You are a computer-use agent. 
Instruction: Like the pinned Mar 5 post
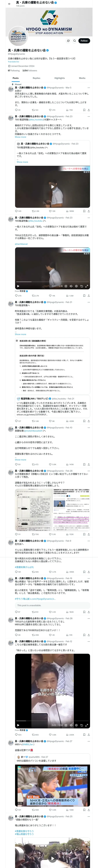pyautogui.click(x=52, y=110)
